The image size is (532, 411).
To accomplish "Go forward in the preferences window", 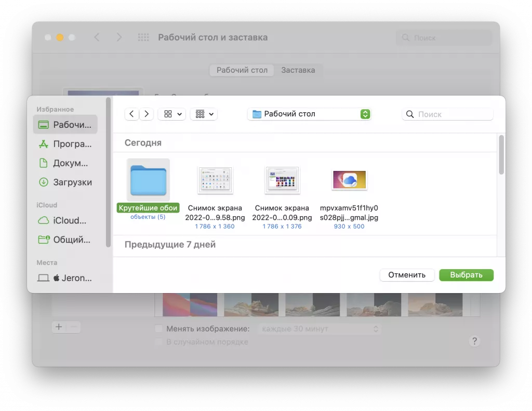I will tap(119, 37).
